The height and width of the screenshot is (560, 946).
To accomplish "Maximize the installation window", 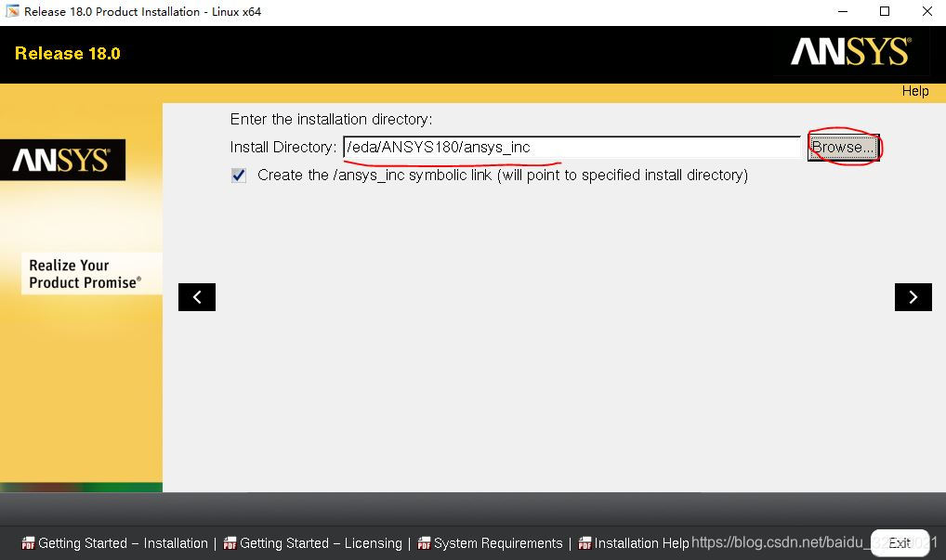I will 885,11.
